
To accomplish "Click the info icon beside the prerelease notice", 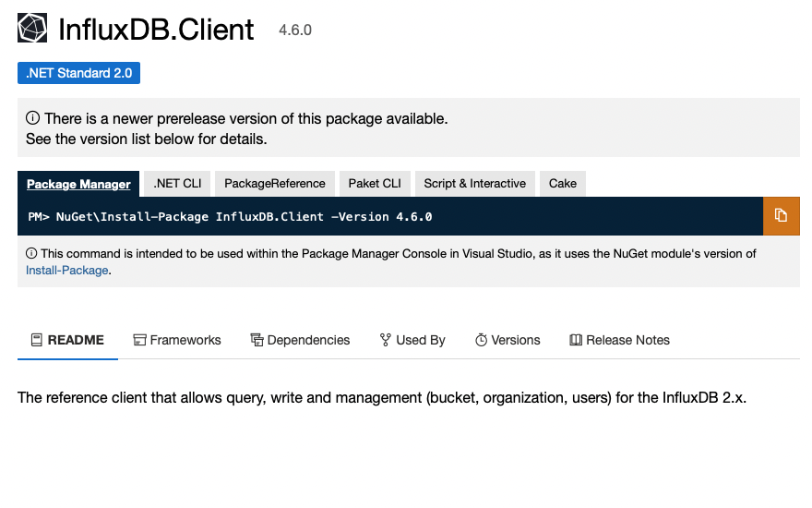I will coord(32,118).
